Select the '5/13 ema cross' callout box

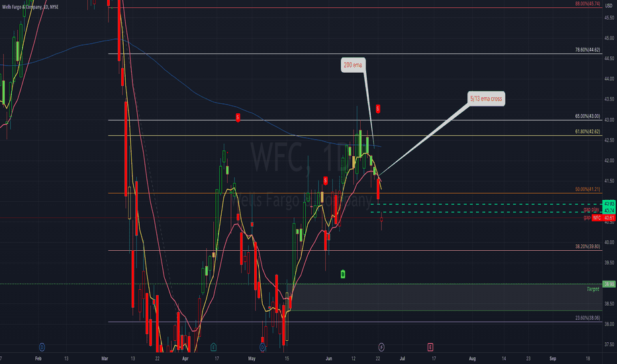pos(486,99)
